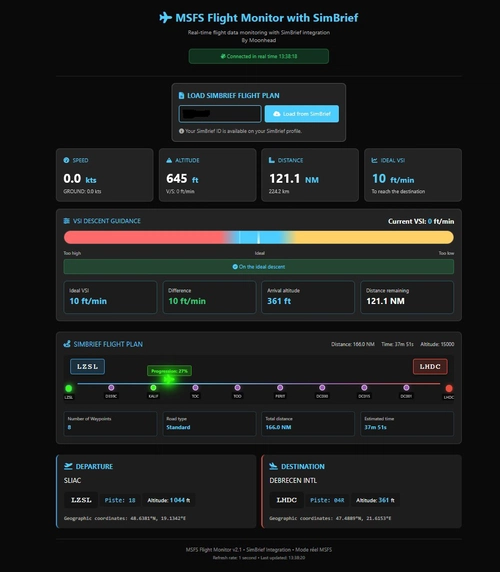
Task: Click the 645 ft altitude value
Action: point(182,179)
